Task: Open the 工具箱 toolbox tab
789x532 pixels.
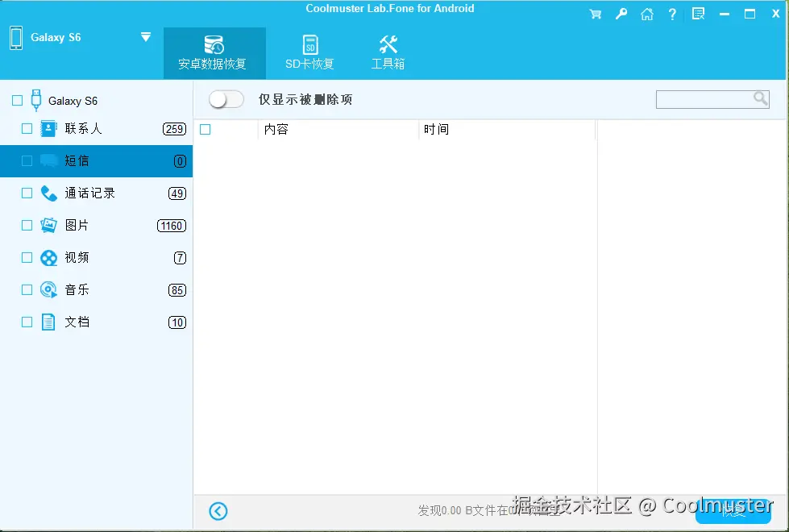Action: pyautogui.click(x=388, y=52)
